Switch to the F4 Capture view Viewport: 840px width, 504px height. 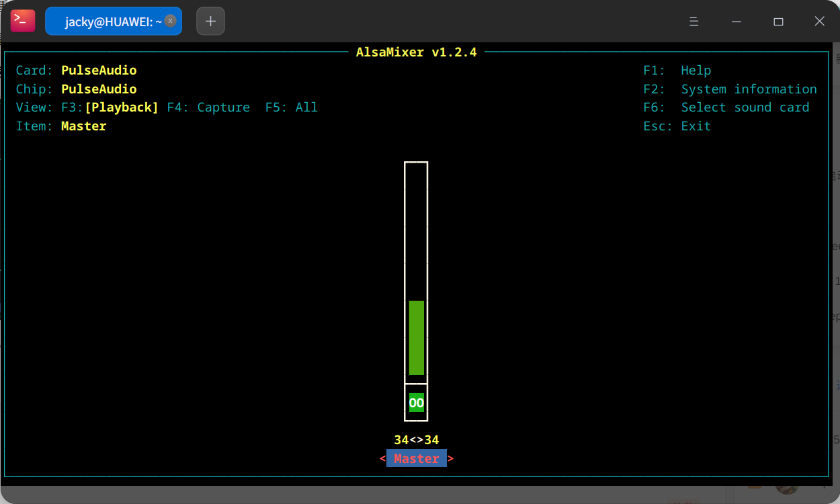(208, 108)
